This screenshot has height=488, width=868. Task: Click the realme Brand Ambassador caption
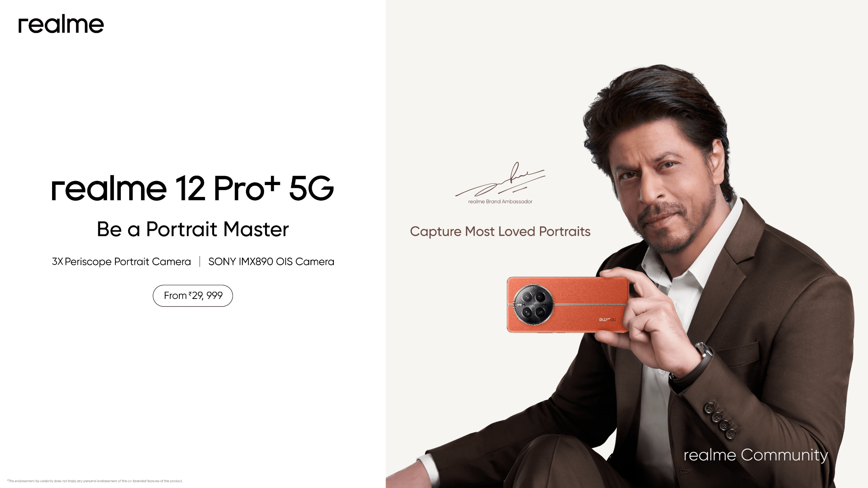click(x=500, y=202)
